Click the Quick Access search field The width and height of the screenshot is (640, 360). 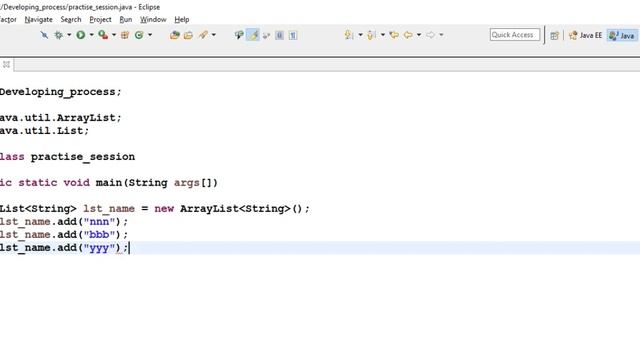(515, 35)
